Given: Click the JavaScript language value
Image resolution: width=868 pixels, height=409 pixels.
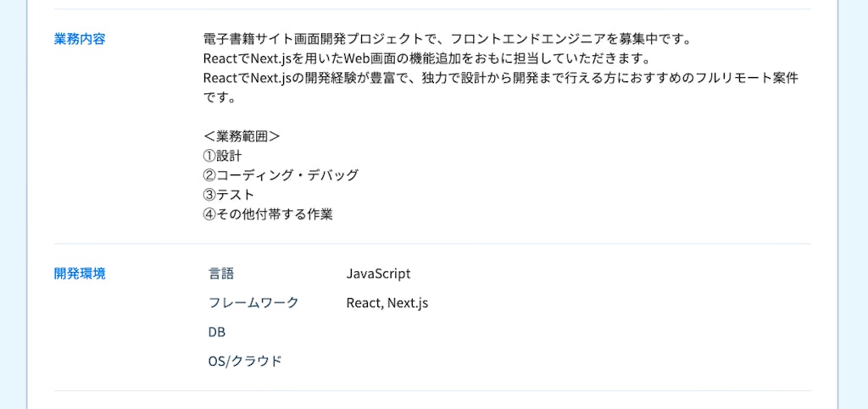Looking at the screenshot, I should click(378, 274).
